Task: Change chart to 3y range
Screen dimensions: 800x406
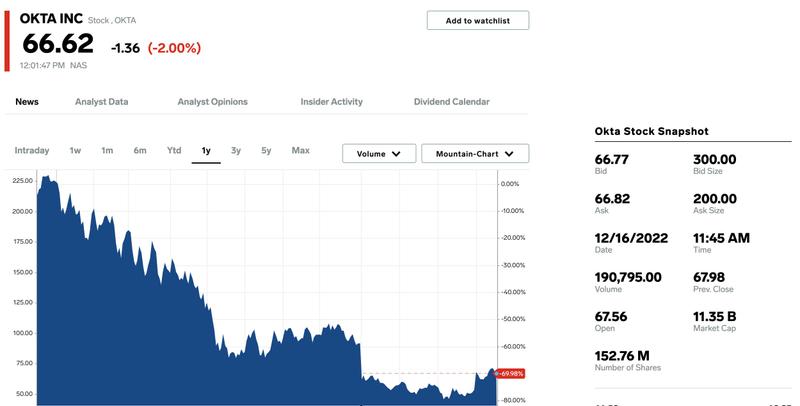Action: tap(236, 150)
